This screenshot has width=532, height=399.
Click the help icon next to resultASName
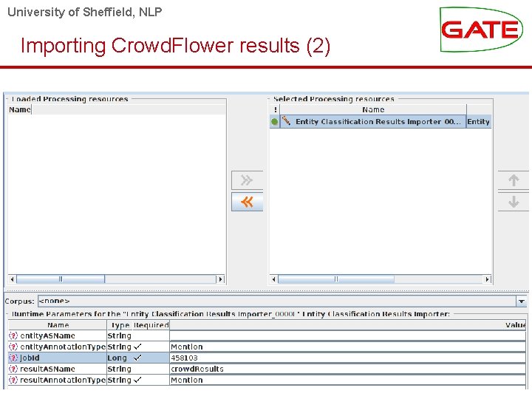(x=13, y=369)
